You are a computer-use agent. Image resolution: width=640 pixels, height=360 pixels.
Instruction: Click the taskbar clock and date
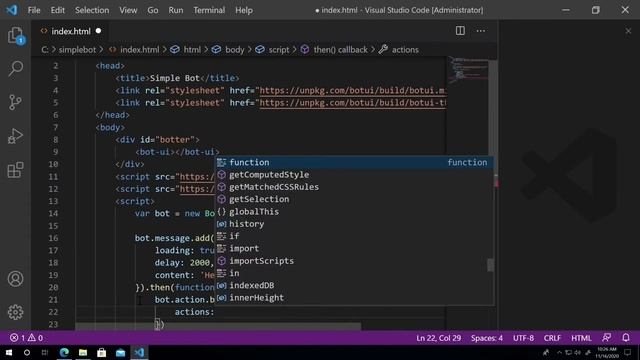click(x=607, y=353)
